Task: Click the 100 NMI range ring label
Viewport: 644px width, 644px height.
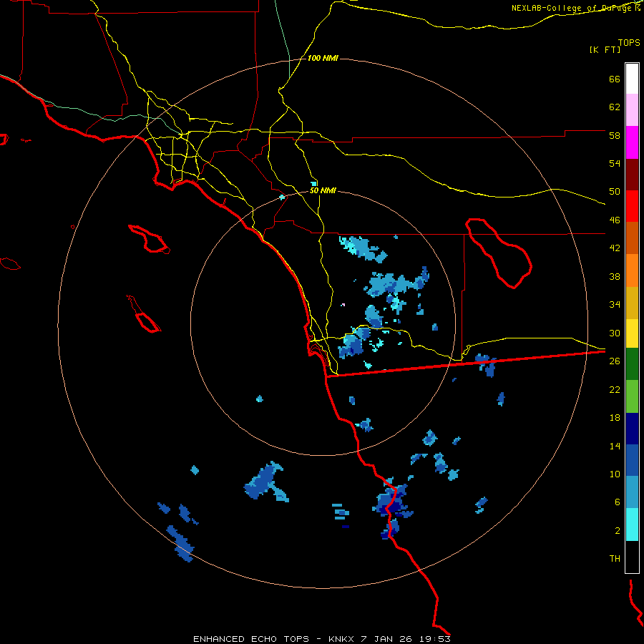Action: (323, 59)
